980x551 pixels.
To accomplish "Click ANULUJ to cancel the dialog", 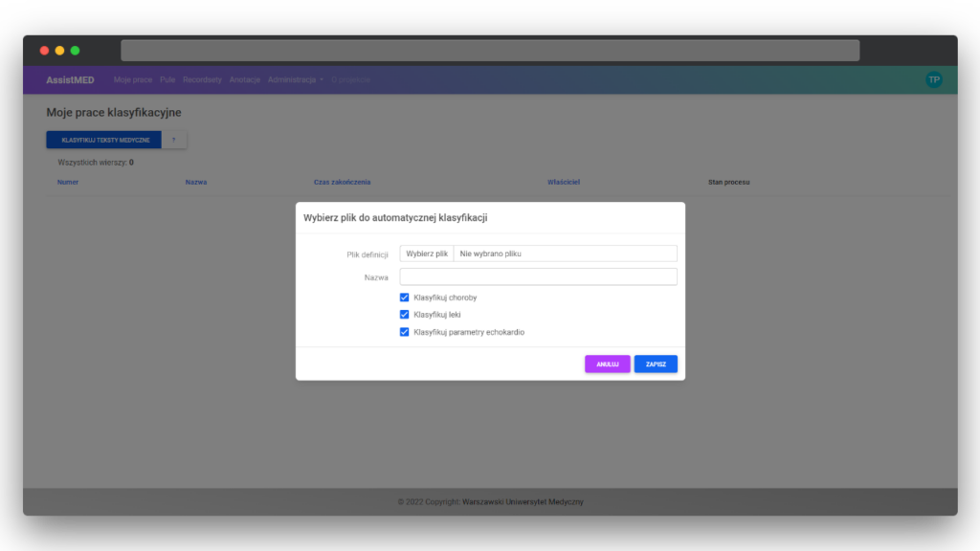I will (608, 364).
